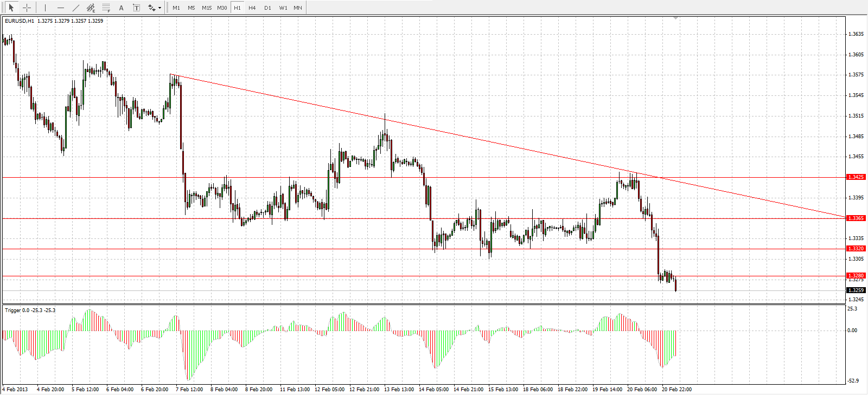Click the 18 Feb 22:00 time label
This screenshot has height=395, width=868.
point(572,390)
